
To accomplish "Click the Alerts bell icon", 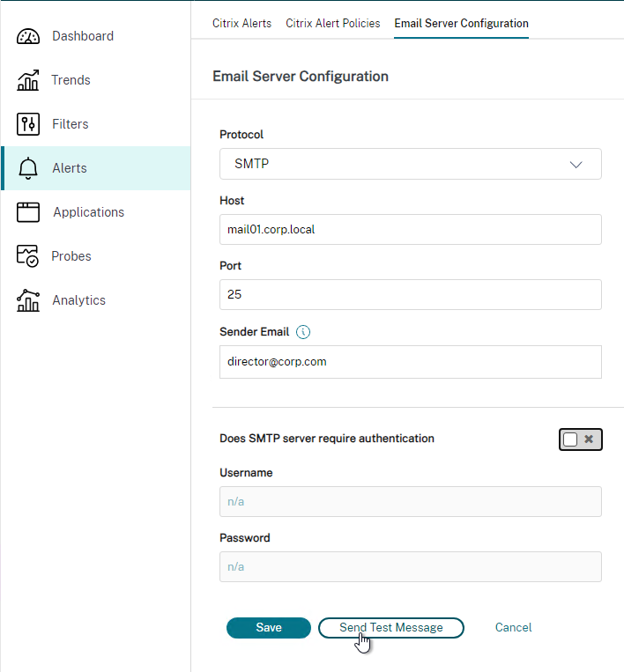I will (28, 168).
